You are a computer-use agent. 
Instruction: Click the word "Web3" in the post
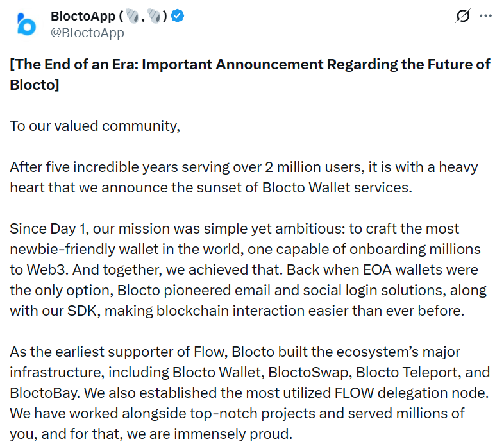[52, 269]
